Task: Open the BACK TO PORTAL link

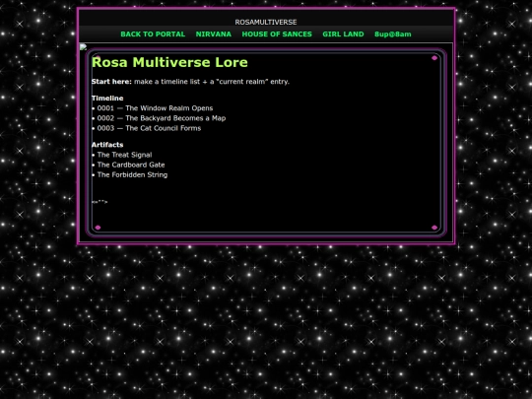Action: coord(153,34)
